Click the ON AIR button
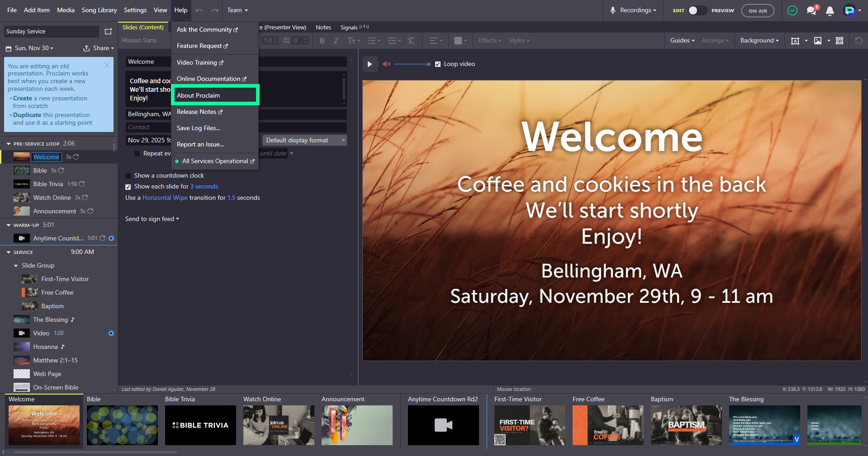 tap(758, 11)
